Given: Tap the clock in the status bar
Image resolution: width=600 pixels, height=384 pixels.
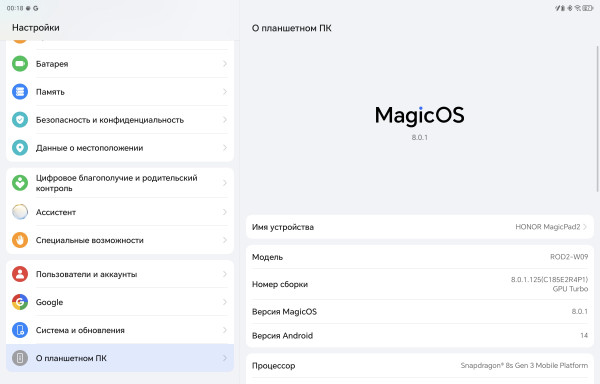Looking at the screenshot, I should tap(15, 8).
